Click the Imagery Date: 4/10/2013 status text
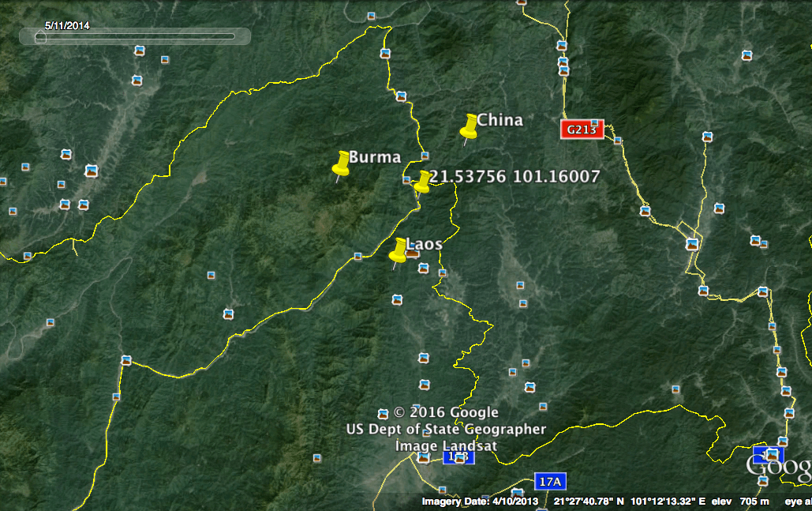The width and height of the screenshot is (812, 511). click(x=480, y=502)
